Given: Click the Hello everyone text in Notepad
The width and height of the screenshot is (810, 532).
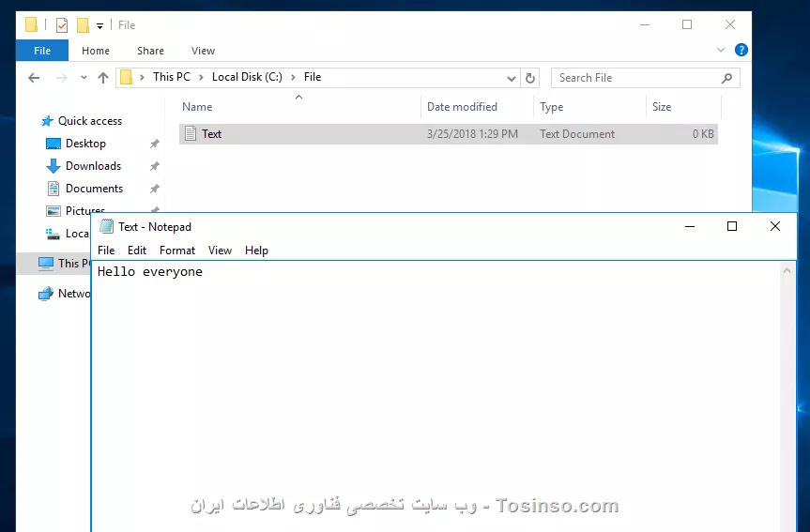Looking at the screenshot, I should [150, 272].
